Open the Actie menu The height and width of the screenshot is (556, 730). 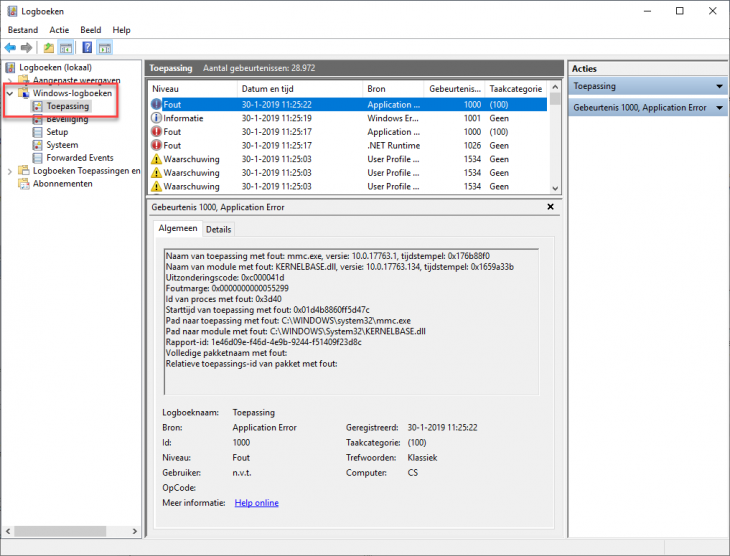[59, 30]
